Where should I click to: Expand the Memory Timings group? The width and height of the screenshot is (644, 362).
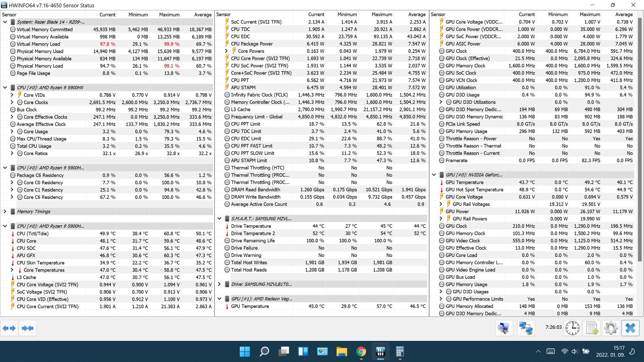pyautogui.click(x=5, y=211)
